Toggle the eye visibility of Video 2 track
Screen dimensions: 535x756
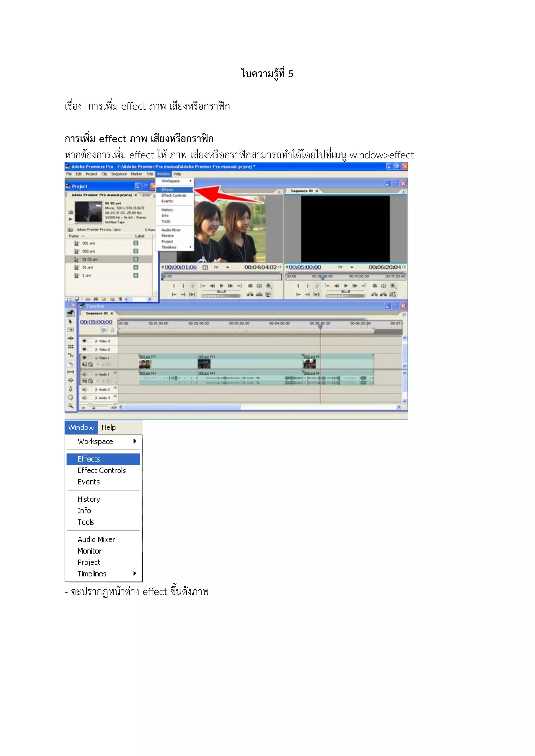point(84,349)
